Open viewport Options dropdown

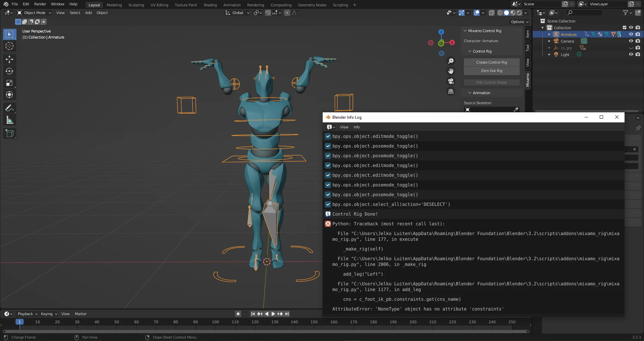[520, 22]
